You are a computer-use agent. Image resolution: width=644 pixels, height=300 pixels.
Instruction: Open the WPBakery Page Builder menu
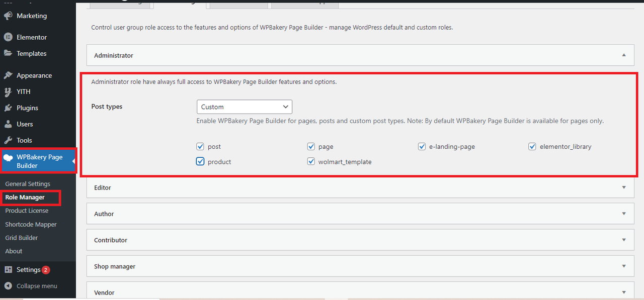[x=38, y=161]
